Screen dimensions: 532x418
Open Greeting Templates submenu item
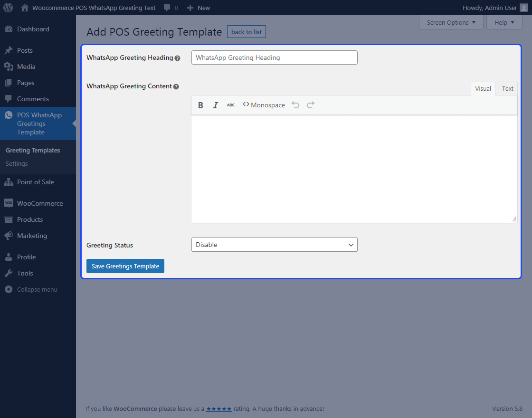click(33, 150)
